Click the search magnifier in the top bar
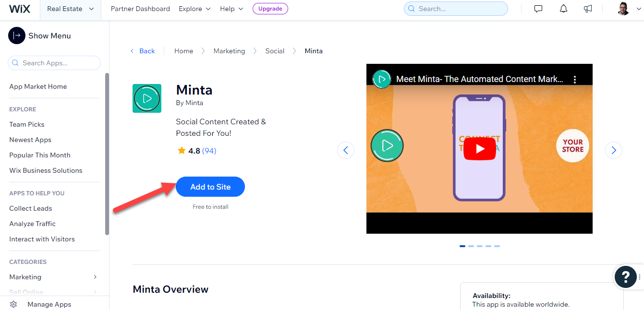 tap(412, 9)
